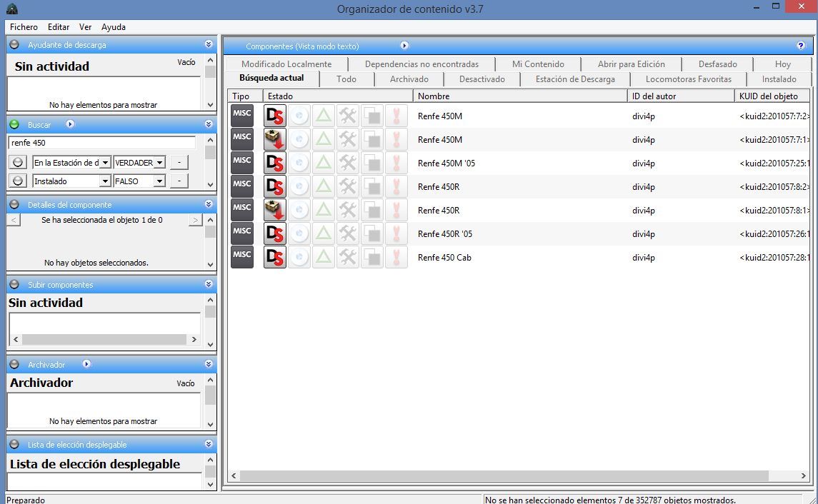Click the search field containing renfe 450
The height and width of the screenshot is (504, 818).
point(101,143)
